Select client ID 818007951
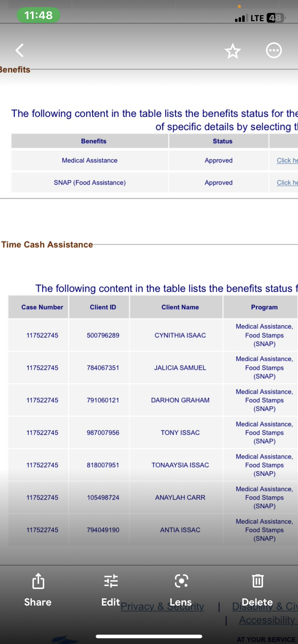The width and height of the screenshot is (298, 644). (x=103, y=465)
